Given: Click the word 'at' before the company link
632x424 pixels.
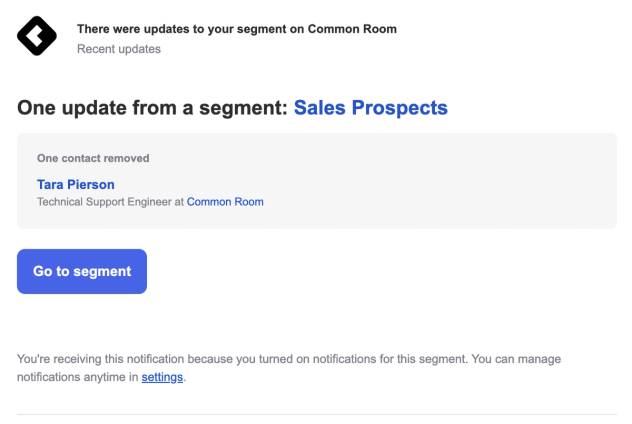Looking at the screenshot, I should tap(179, 201).
